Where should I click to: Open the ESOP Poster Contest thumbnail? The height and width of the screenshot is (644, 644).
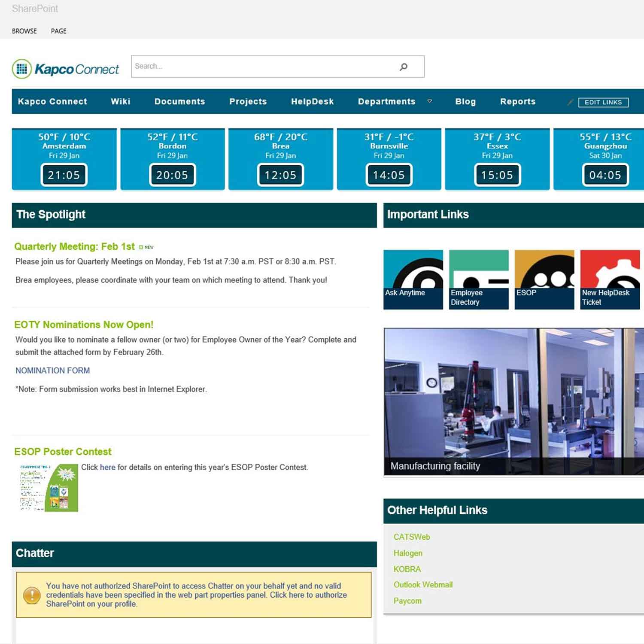[x=49, y=487]
